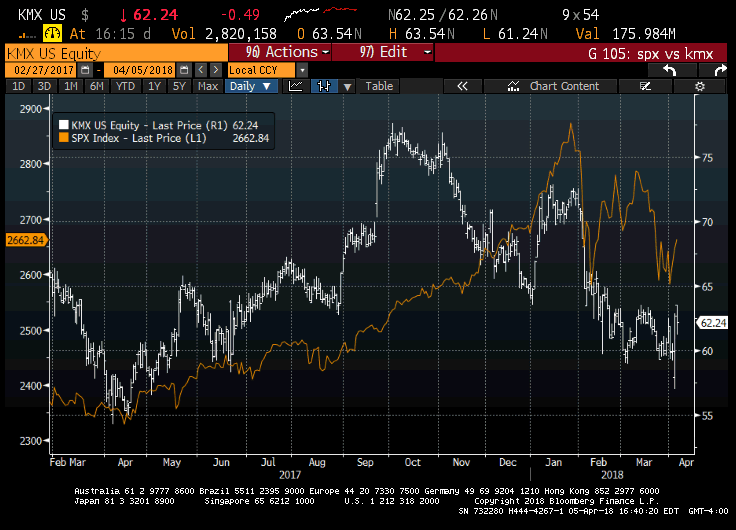Click the white KMX legend color square
Viewport: 736px width, 530px height.
(x=63, y=125)
